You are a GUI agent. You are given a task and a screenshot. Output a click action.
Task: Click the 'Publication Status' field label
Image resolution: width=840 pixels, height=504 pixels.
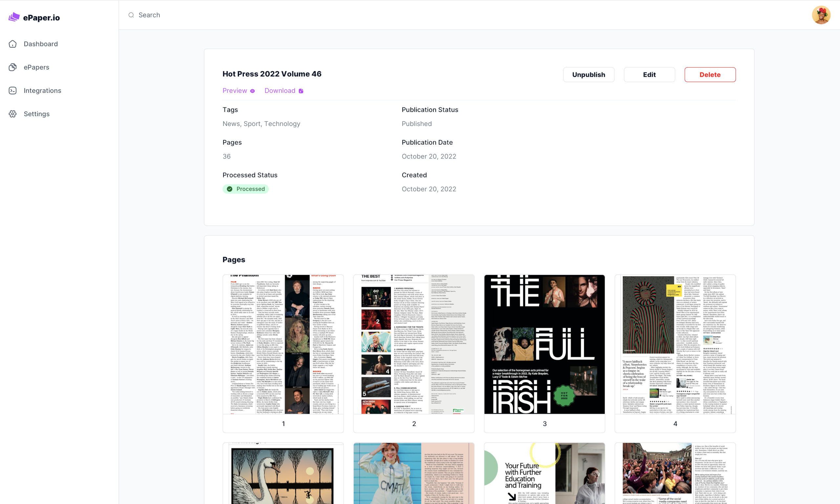click(x=430, y=110)
